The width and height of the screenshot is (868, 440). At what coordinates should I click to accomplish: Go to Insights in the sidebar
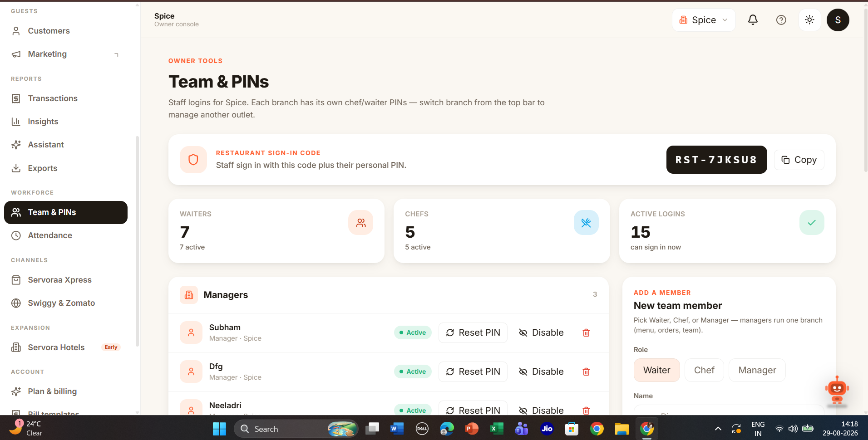tap(66, 122)
